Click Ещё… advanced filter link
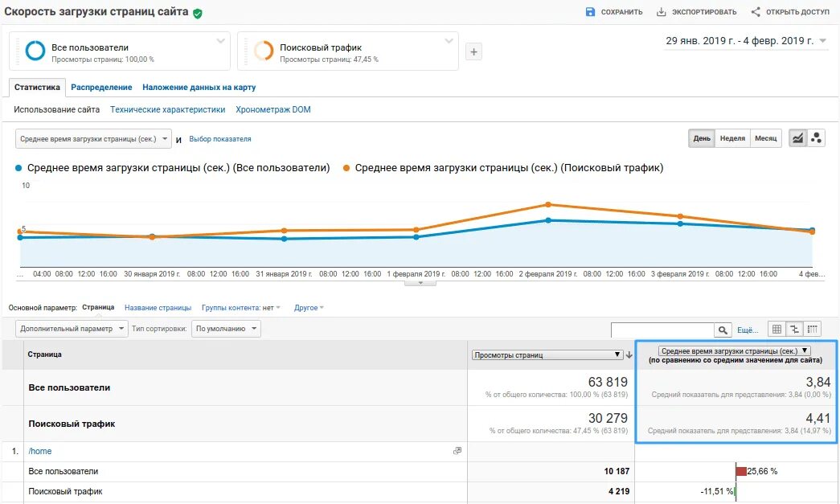Image resolution: width=840 pixels, height=504 pixels. coord(748,330)
